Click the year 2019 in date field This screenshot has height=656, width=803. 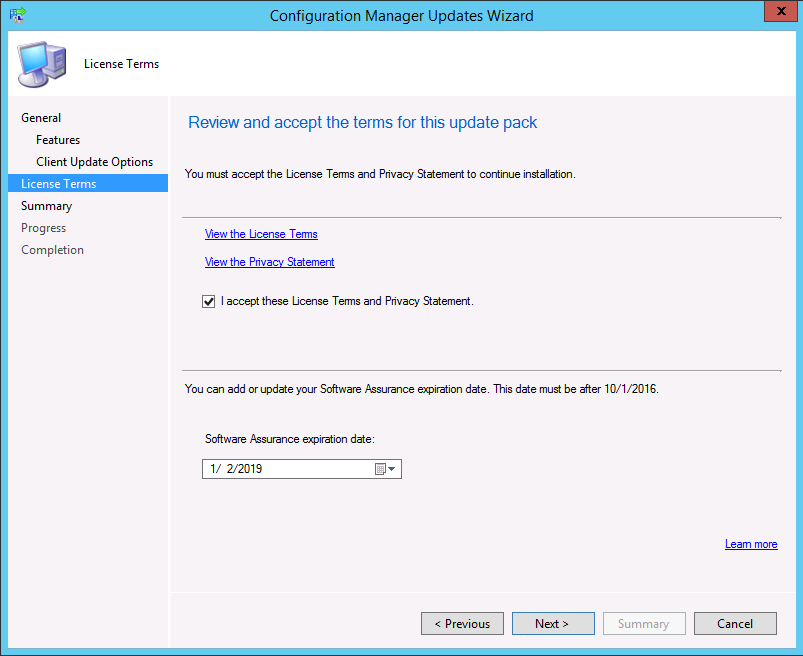[x=249, y=469]
